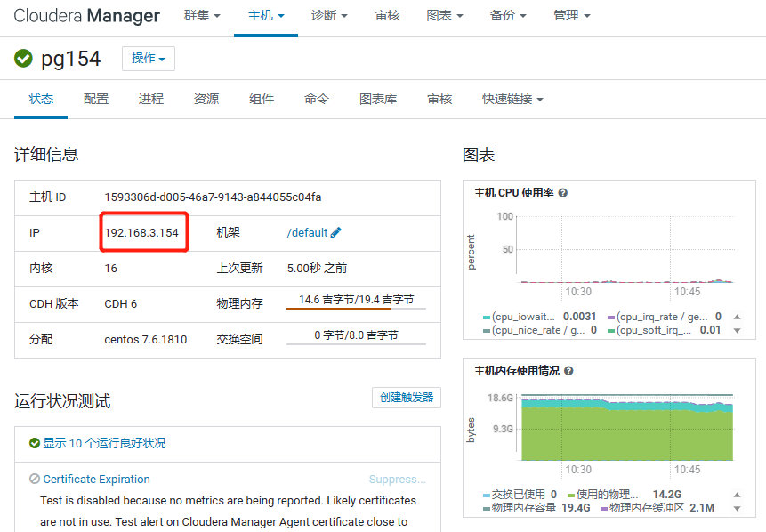Screen dimensions: 766x532
Task: Open the 图表 dropdown menu
Action: click(445, 16)
